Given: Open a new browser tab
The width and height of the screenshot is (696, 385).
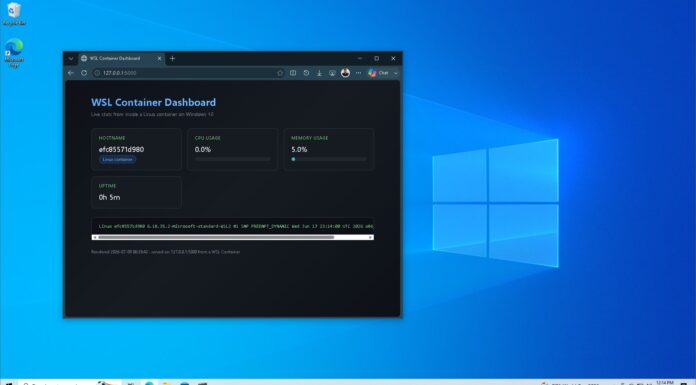Looking at the screenshot, I should (x=172, y=59).
